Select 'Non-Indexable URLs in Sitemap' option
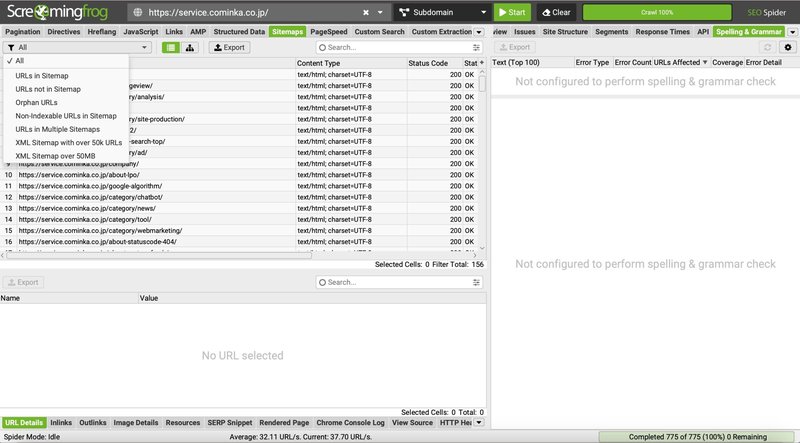This screenshot has width=800, height=443. pyautogui.click(x=66, y=116)
